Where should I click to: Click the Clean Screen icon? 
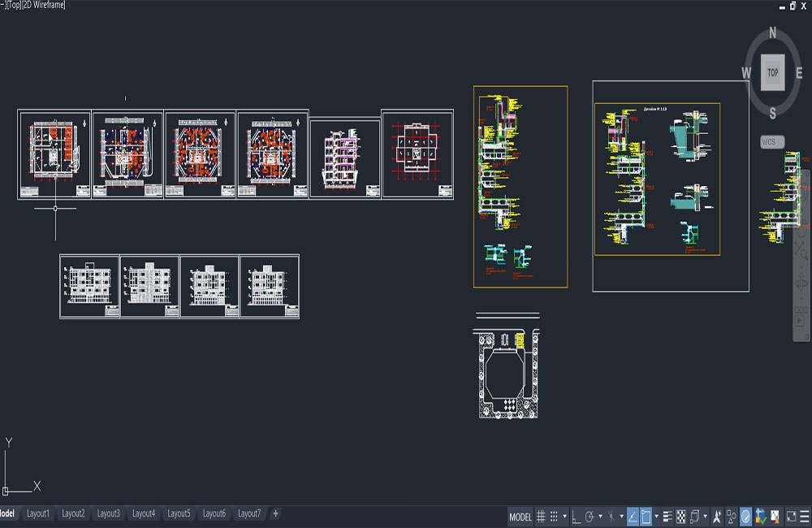(791, 517)
